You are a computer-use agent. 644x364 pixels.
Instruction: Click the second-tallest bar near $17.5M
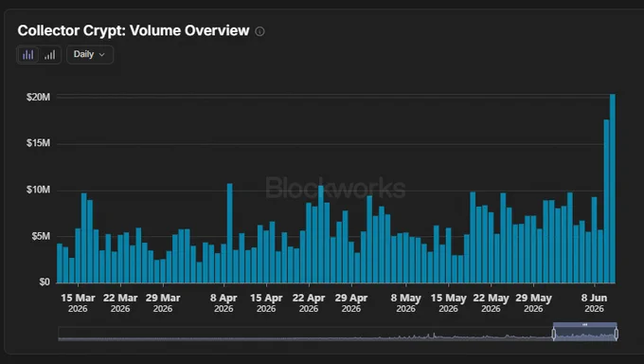(x=606, y=201)
